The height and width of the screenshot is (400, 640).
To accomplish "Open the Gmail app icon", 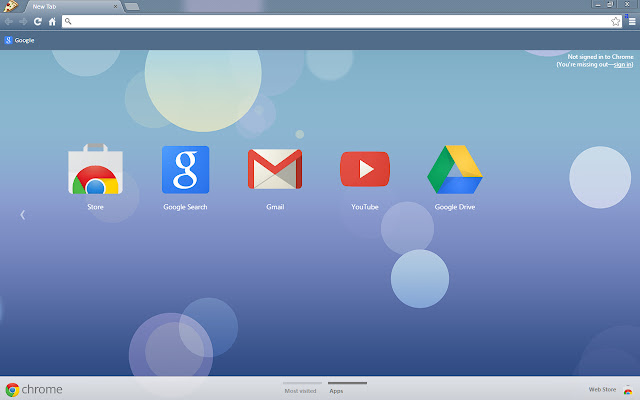I will click(x=275, y=169).
